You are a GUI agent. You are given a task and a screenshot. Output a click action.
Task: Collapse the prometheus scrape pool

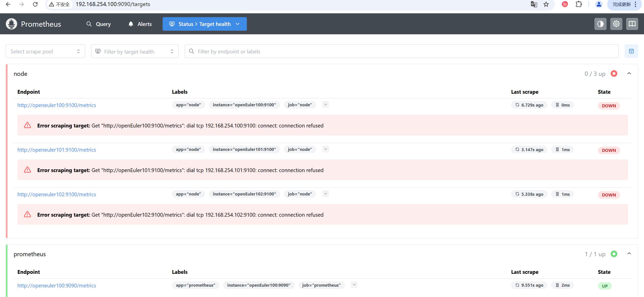[629, 254]
